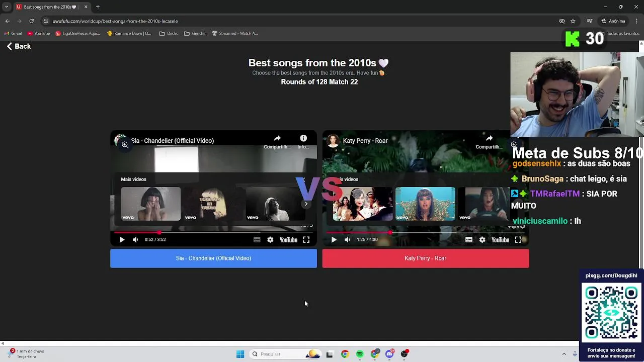Bookmark this page with star icon

pos(573,21)
